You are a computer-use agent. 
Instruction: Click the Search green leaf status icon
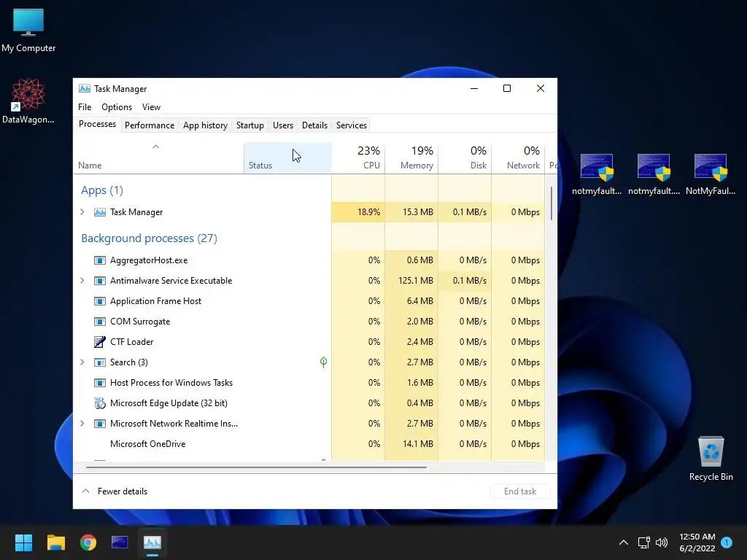[x=323, y=362]
